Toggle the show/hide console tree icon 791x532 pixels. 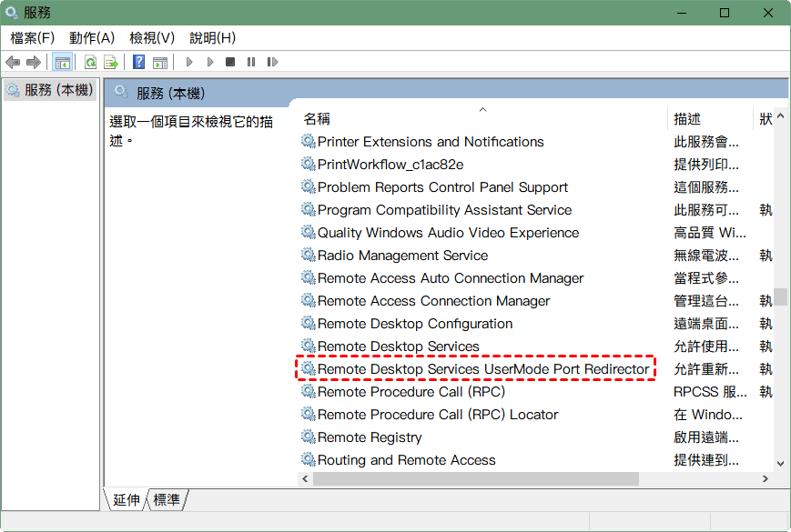coord(63,63)
